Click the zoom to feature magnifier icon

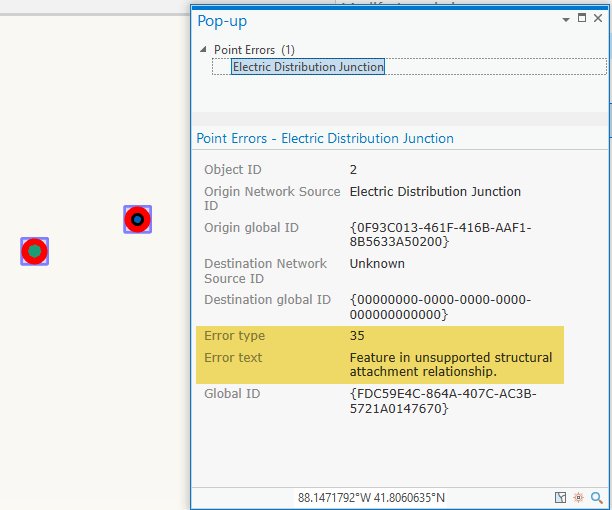[597, 497]
